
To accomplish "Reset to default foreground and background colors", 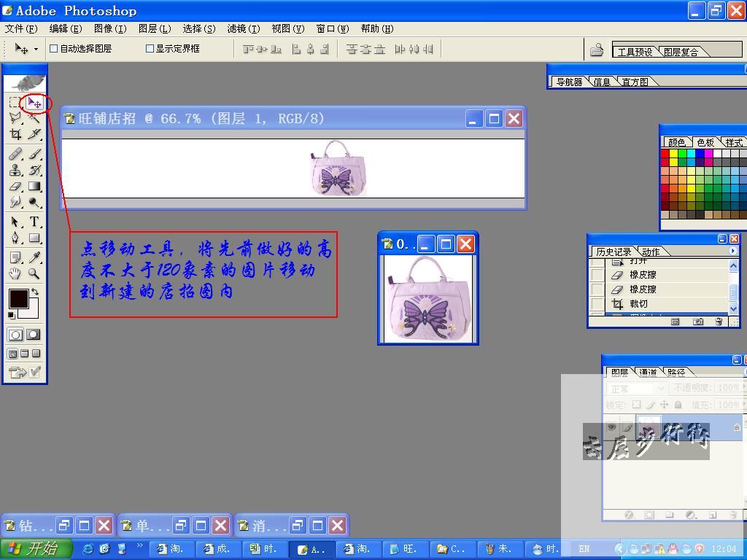I will [x=11, y=315].
